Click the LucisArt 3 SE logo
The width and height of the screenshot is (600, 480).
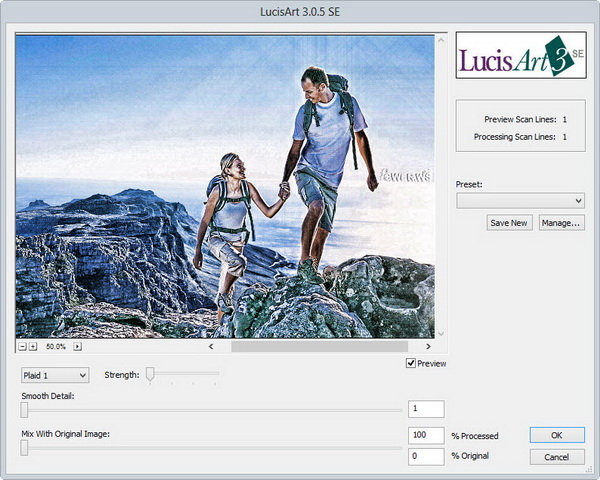[520, 58]
